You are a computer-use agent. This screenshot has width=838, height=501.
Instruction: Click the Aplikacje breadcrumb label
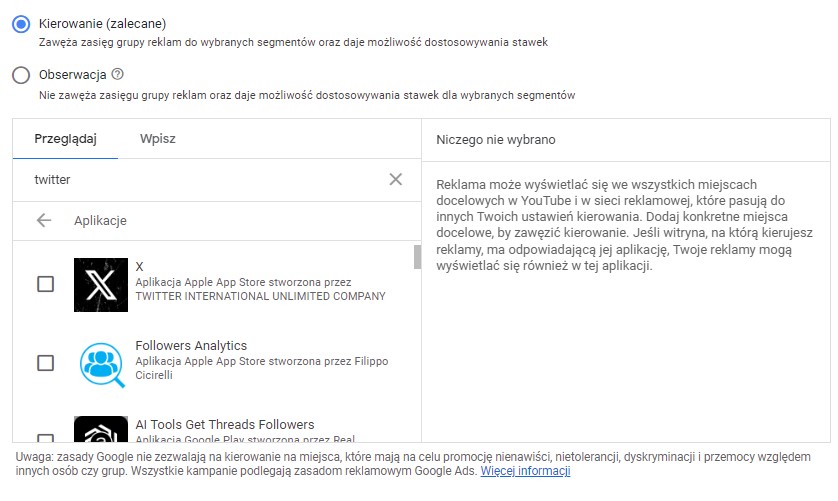coord(100,220)
